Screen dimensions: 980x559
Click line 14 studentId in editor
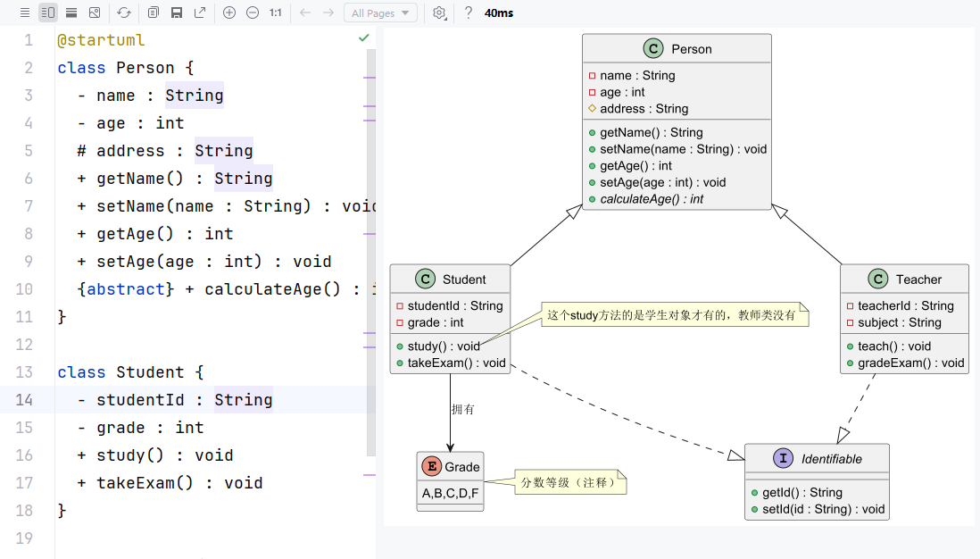click(x=140, y=400)
